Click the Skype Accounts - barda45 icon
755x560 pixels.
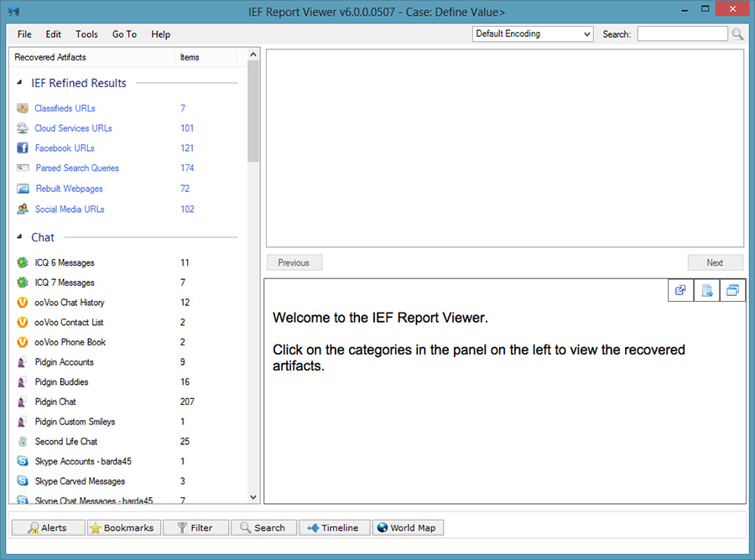pos(22,461)
